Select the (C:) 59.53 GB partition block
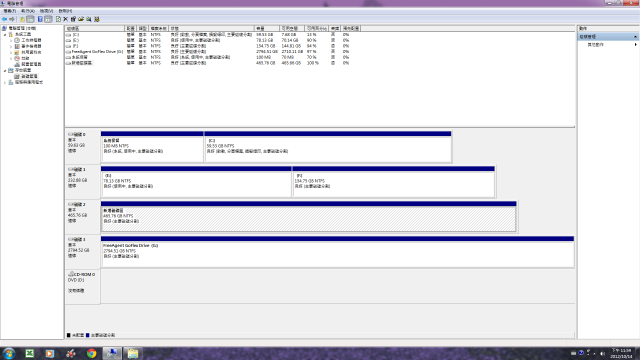Screen dimensions: 640x360 tap(328, 147)
